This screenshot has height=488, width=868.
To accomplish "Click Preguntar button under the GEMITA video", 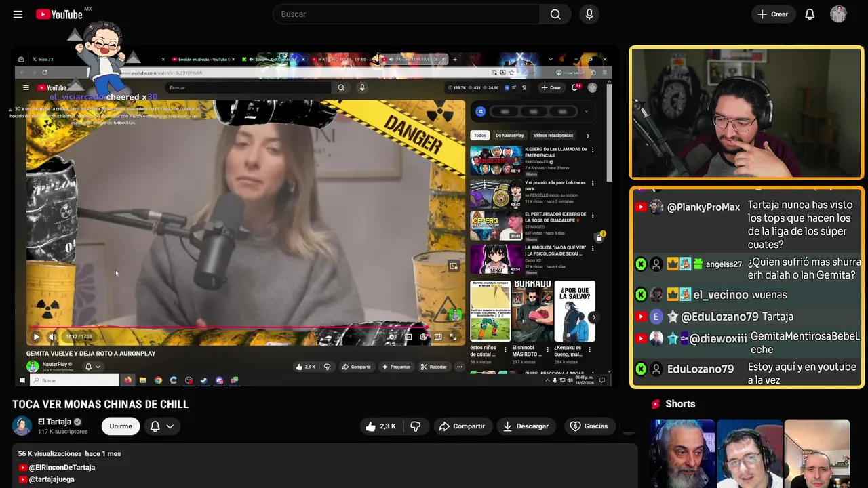I will [396, 367].
